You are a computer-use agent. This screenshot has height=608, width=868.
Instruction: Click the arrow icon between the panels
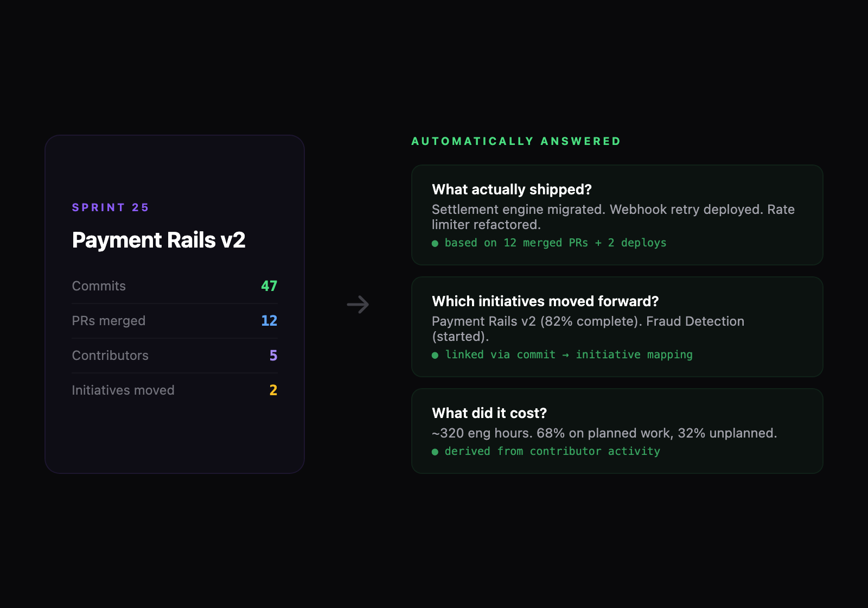[x=358, y=305]
